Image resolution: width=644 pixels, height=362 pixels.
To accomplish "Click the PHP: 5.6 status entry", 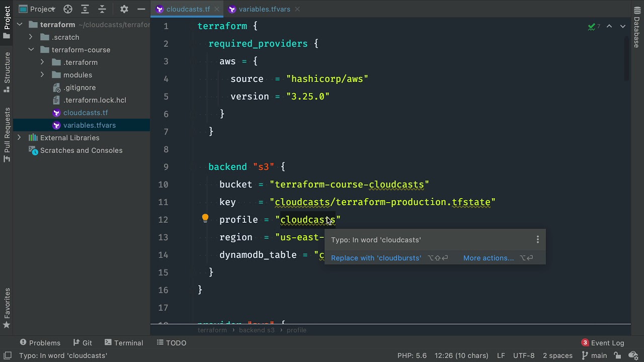I will [412, 355].
